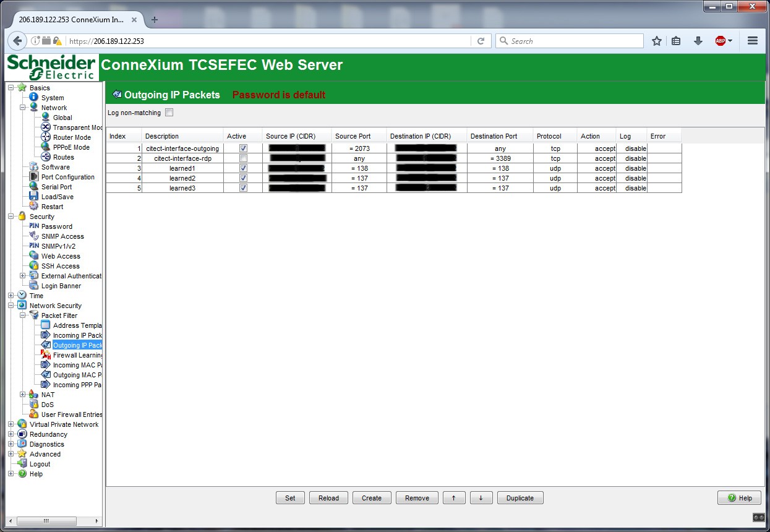The image size is (770, 532).
Task: Click the Port Configuration icon
Action: tap(34, 177)
